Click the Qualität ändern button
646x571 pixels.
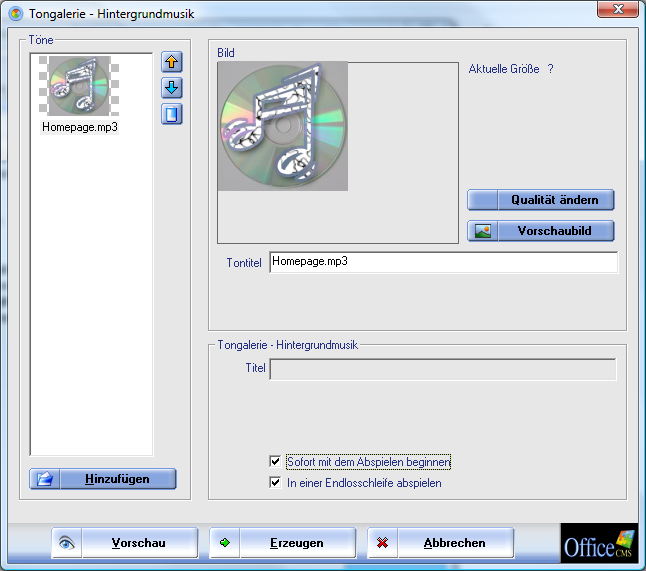[x=541, y=200]
